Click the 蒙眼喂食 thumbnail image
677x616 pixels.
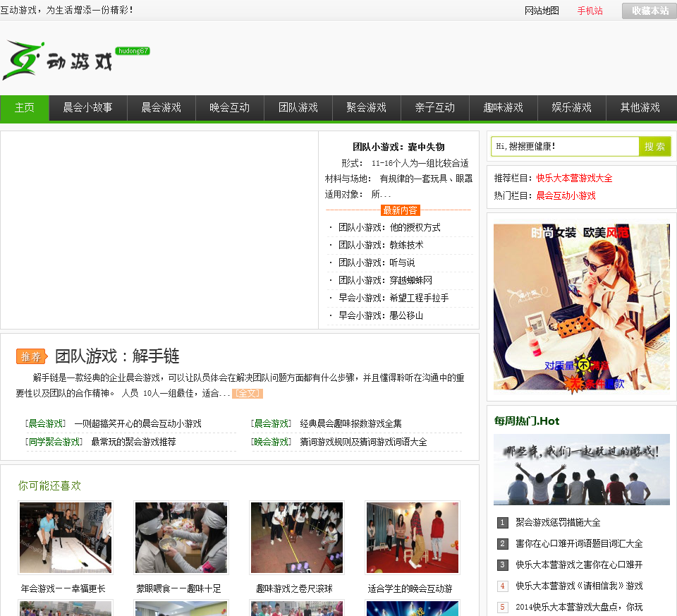[x=181, y=538]
